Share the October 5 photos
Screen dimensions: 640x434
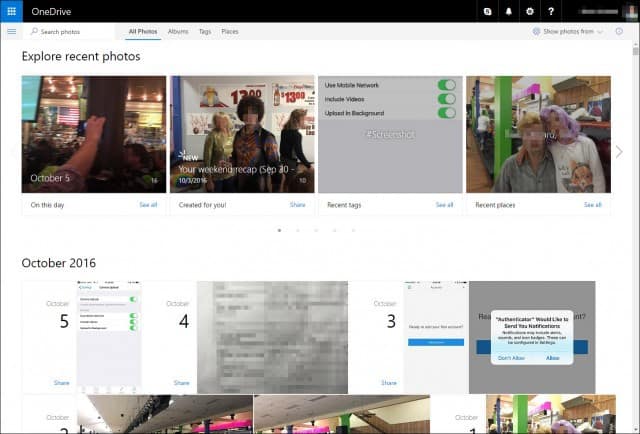(62, 383)
